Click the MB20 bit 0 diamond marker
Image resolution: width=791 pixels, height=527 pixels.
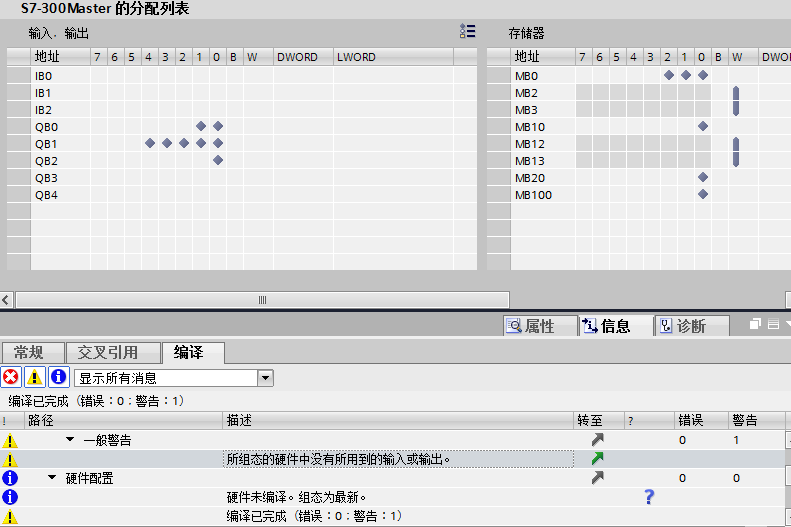pyautogui.click(x=703, y=177)
